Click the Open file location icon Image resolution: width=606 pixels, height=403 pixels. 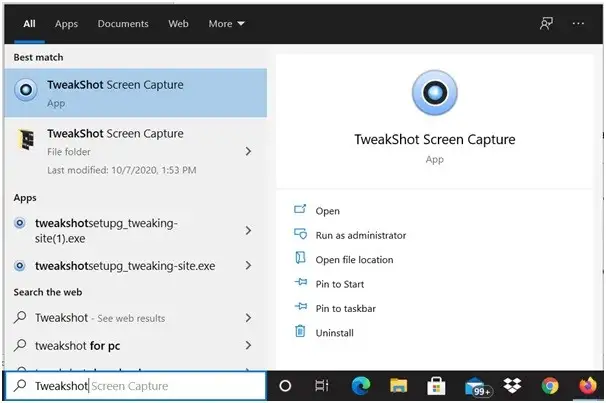click(300, 258)
